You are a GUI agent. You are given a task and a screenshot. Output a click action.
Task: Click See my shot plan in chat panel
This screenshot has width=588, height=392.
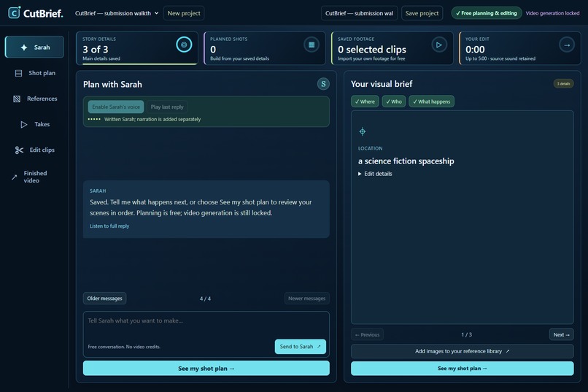coord(206,369)
